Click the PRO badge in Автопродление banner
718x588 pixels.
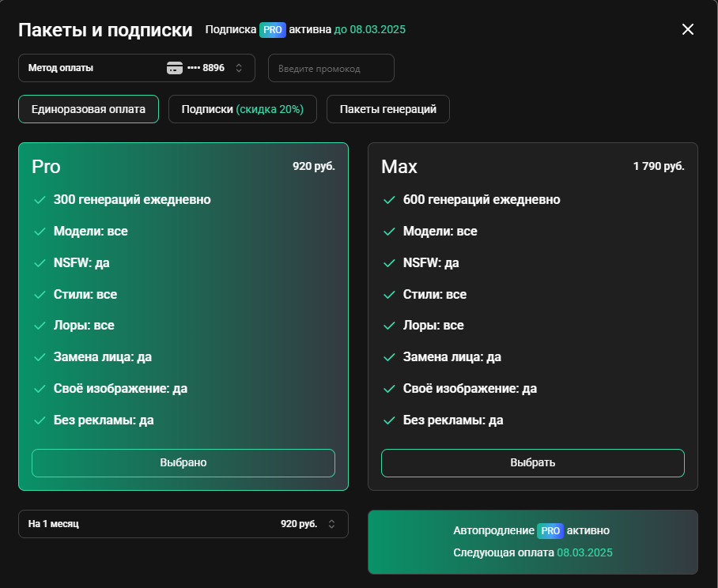[x=550, y=531]
